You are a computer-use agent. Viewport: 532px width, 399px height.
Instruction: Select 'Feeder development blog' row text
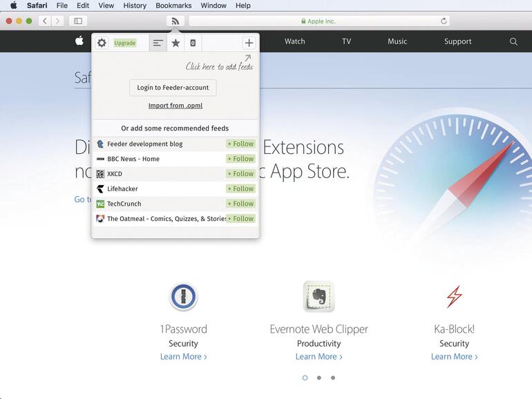pos(145,144)
